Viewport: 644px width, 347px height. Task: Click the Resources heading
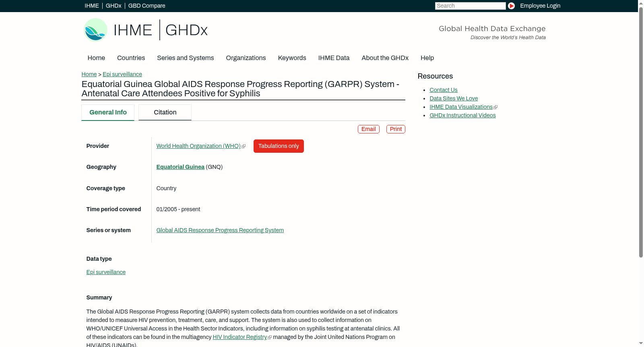[x=435, y=76]
